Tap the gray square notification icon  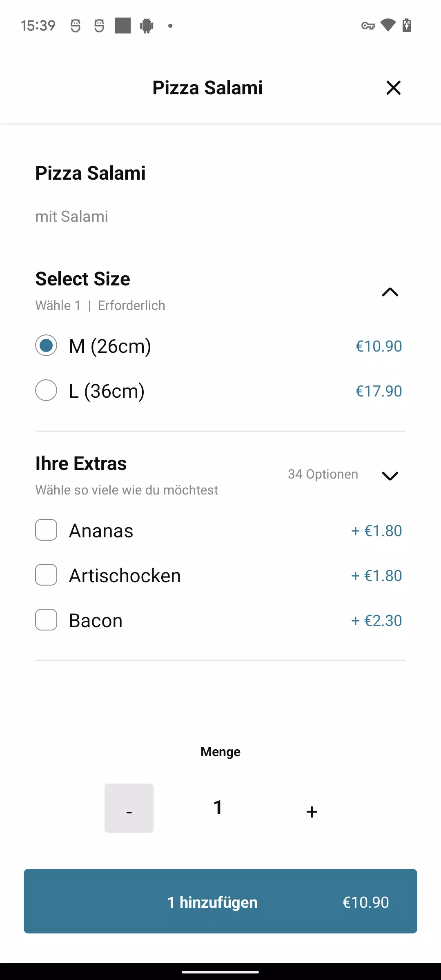[122, 25]
